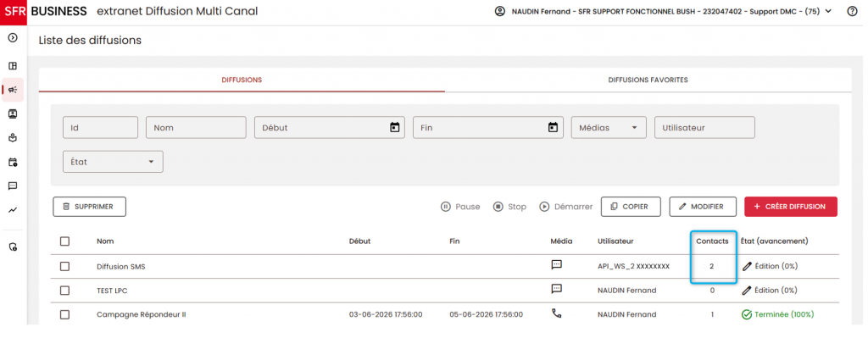Click the phone media icon for Campagne Répondeur II

point(556,313)
